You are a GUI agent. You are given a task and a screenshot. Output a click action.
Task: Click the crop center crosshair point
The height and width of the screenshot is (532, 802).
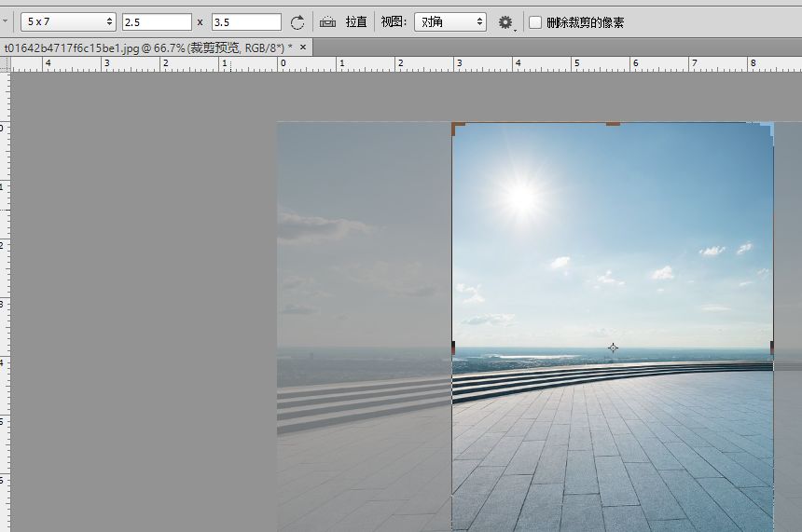[x=613, y=348]
